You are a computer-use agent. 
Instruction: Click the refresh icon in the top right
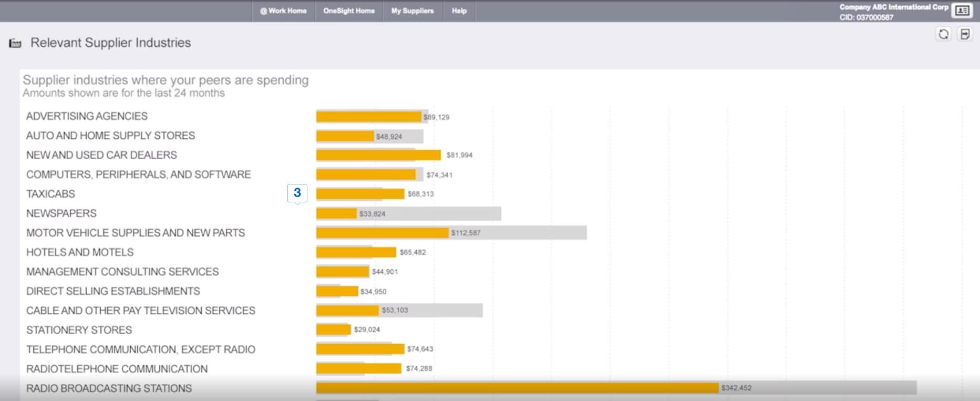pyautogui.click(x=944, y=34)
